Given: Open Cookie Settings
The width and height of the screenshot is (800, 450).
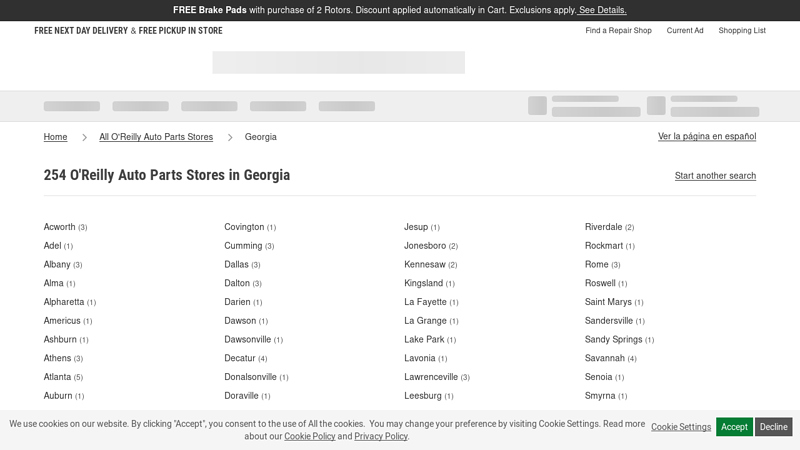Looking at the screenshot, I should pyautogui.click(x=681, y=427).
